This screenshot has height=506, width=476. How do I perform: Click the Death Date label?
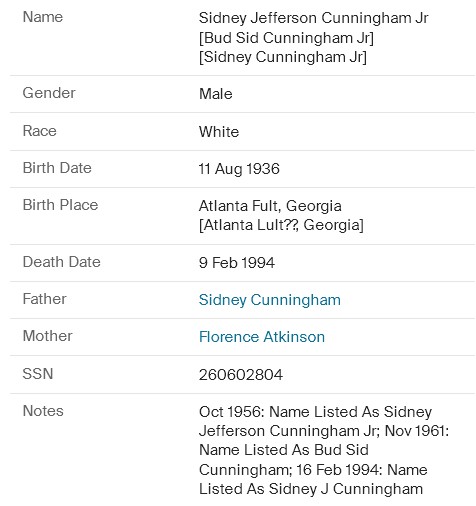(x=61, y=262)
